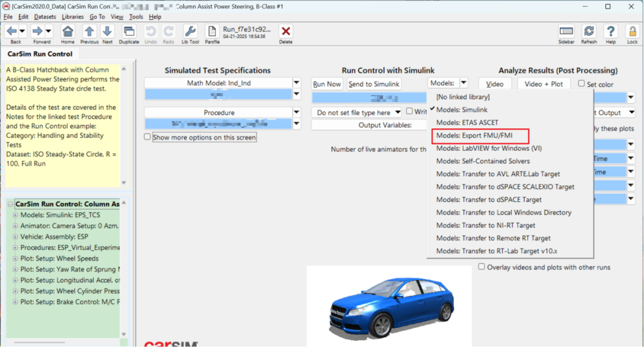The image size is (644, 347).
Task: Open the Go To menu
Action: pos(97,17)
